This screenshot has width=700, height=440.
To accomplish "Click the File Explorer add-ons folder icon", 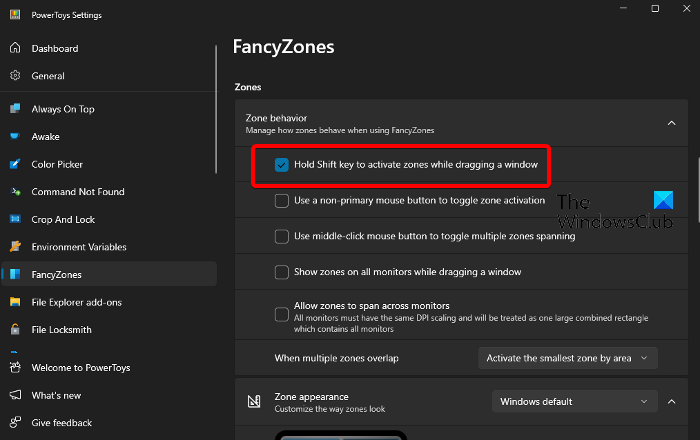I will [x=15, y=302].
